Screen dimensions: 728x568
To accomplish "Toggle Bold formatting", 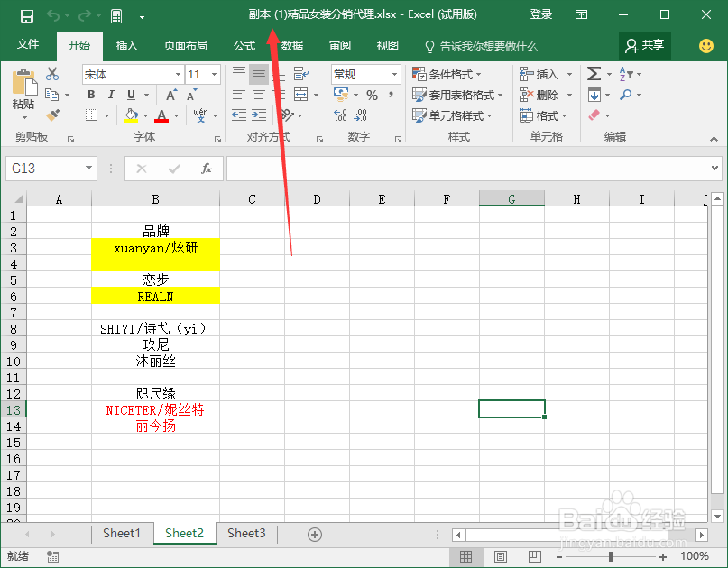I will click(91, 95).
